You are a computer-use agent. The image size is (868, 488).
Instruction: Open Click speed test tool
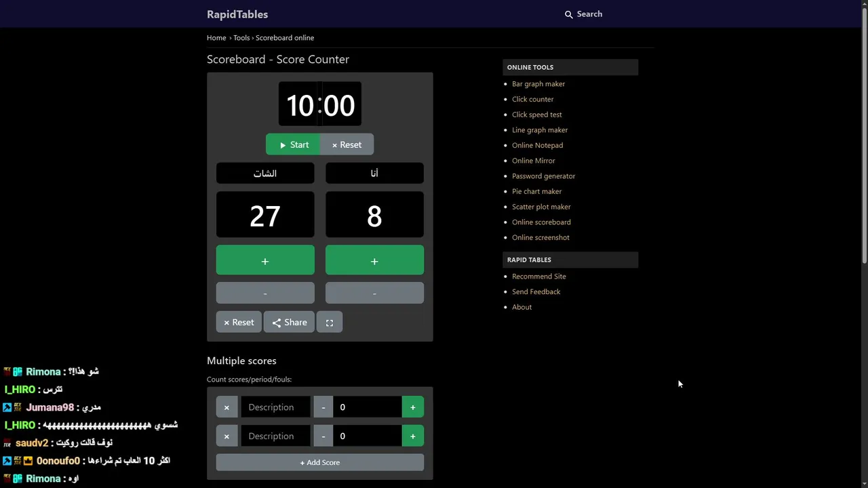click(536, 115)
